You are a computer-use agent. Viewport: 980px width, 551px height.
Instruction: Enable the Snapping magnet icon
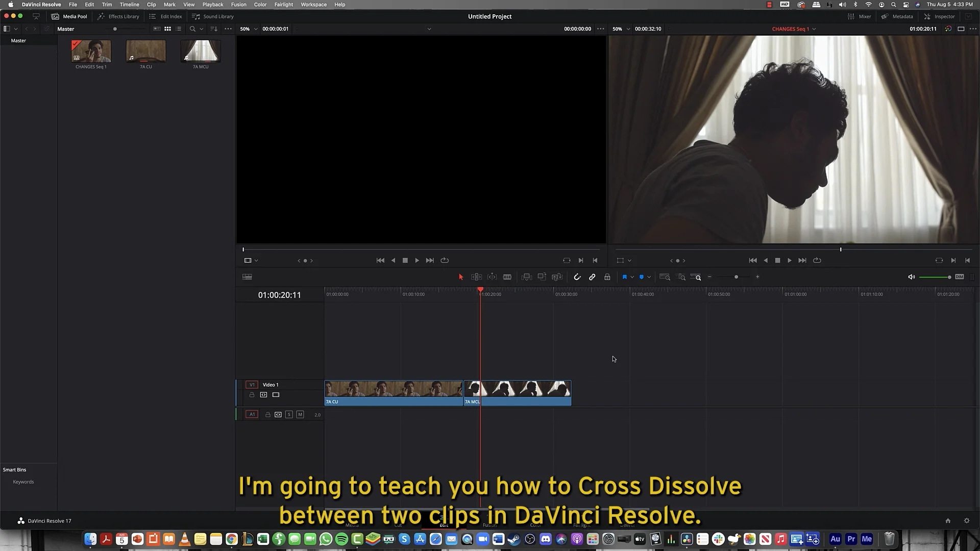[x=577, y=277]
